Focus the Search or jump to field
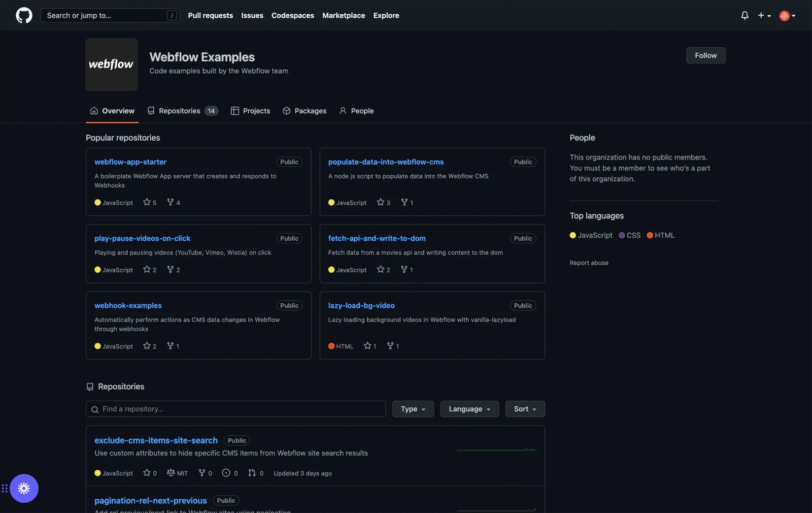Screen dimensions: 812x513 tap(110, 15)
